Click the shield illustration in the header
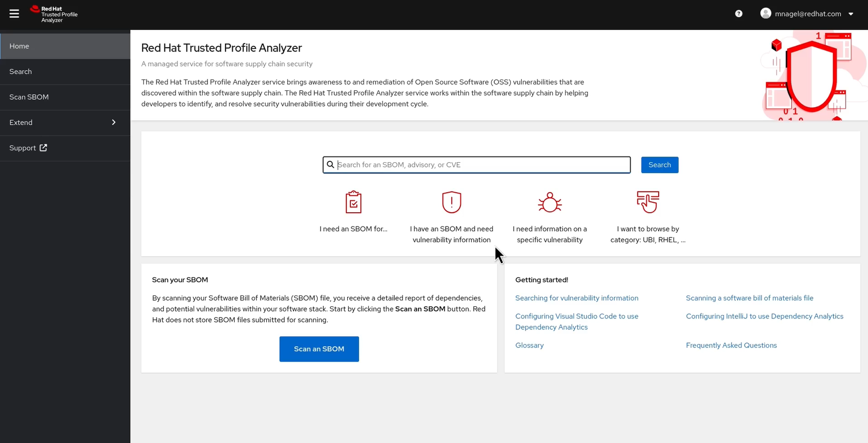 [811, 76]
